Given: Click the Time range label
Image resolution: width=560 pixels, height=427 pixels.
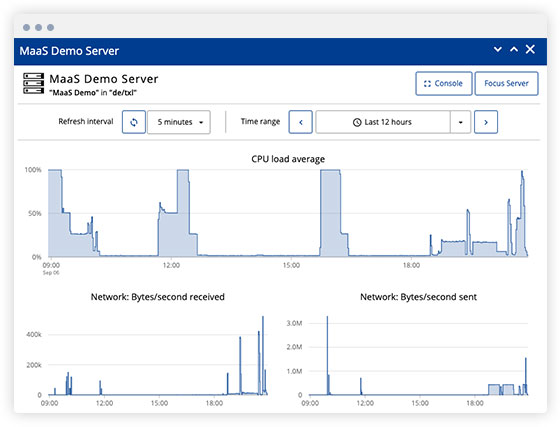Looking at the screenshot, I should (260, 122).
